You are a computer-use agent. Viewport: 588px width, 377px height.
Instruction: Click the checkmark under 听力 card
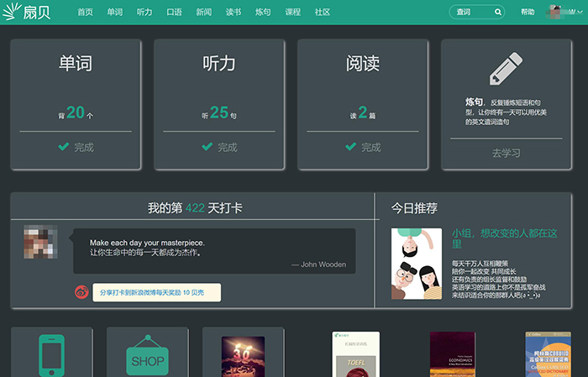pyautogui.click(x=207, y=147)
